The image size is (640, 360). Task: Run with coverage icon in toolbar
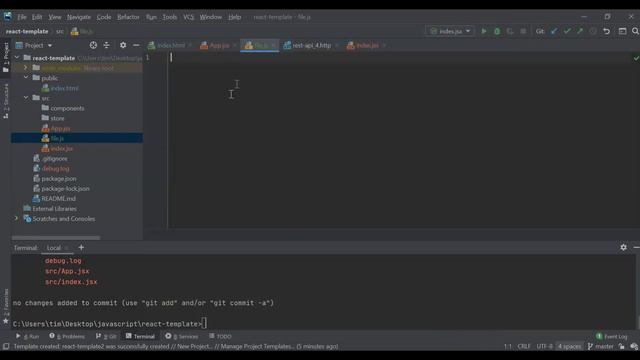click(510, 31)
